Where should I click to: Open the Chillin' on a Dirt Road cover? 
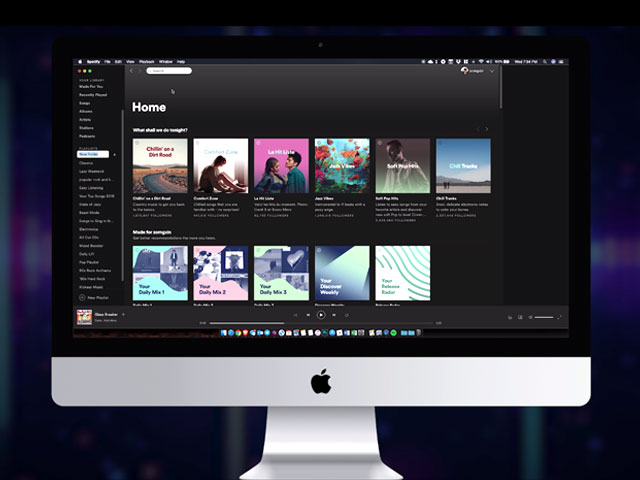(160, 166)
